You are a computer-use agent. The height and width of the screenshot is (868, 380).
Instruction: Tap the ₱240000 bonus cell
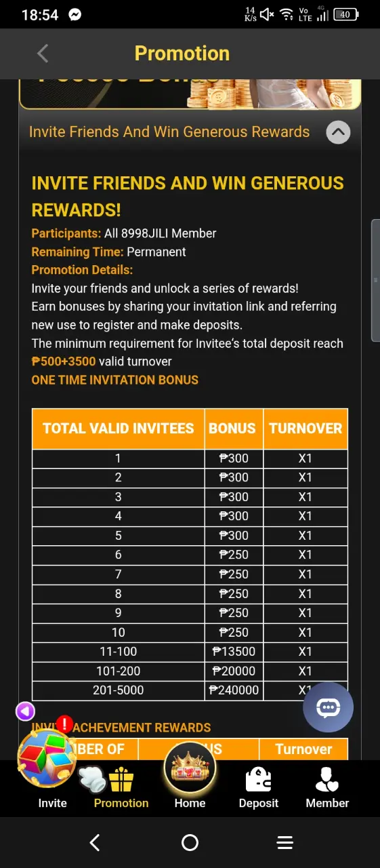click(x=234, y=690)
